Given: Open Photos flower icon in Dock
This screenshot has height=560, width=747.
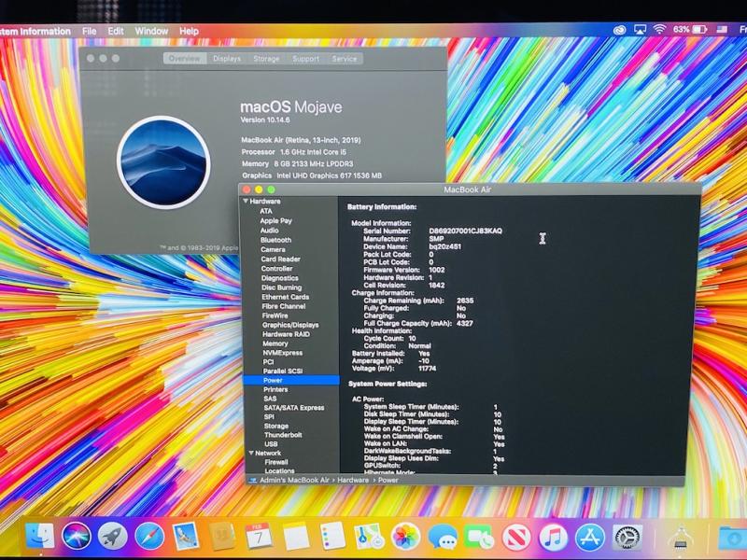Looking at the screenshot, I should (405, 537).
